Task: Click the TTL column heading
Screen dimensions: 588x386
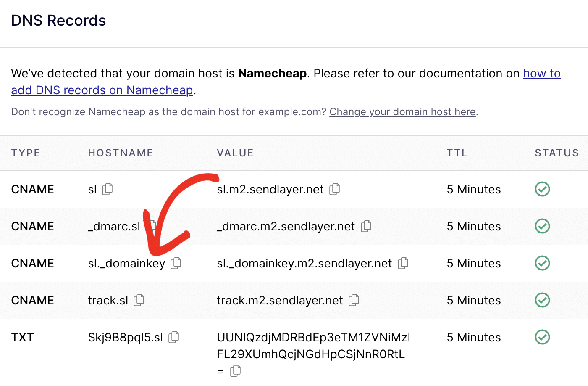Action: tap(457, 153)
